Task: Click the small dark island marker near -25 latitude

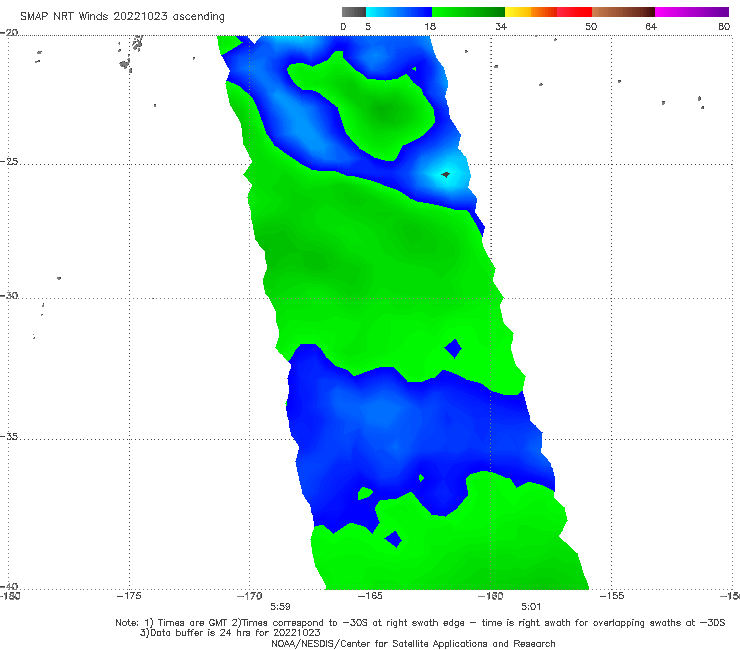Action: tap(446, 175)
